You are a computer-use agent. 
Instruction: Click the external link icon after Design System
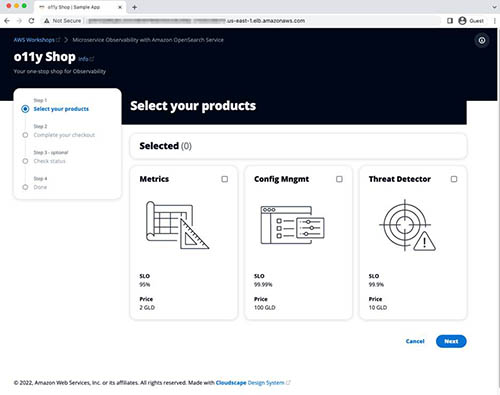coord(288,382)
